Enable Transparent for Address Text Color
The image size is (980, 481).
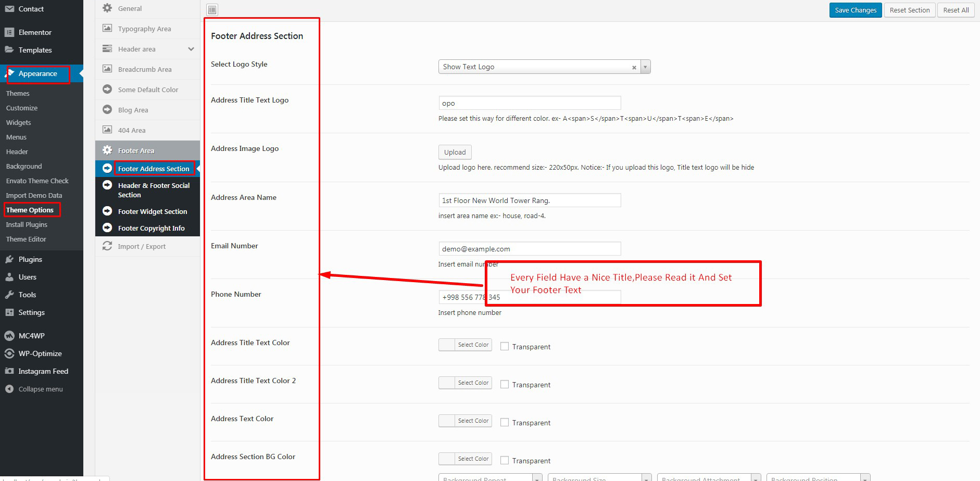pos(505,422)
